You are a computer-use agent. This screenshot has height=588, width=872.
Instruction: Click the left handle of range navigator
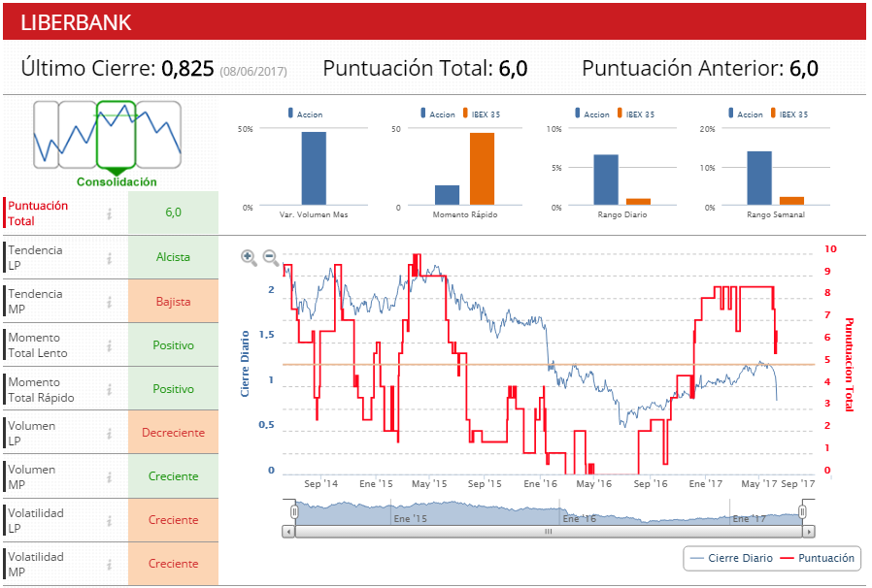(295, 511)
